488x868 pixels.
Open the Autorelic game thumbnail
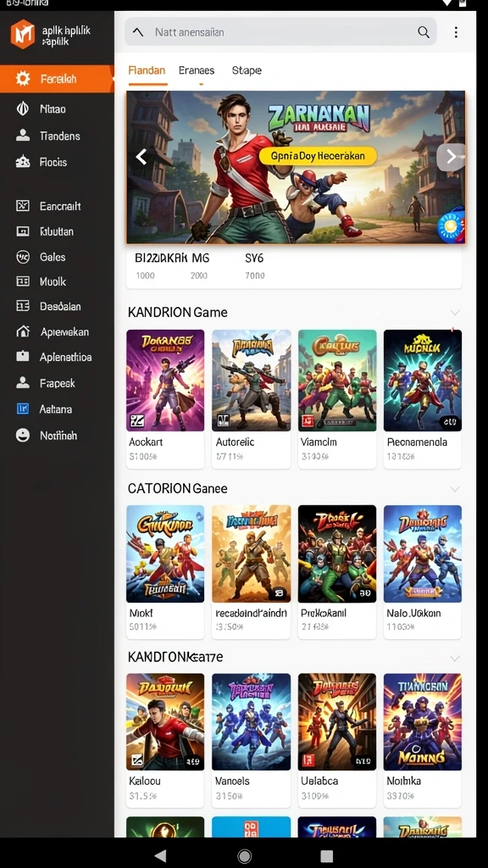pyautogui.click(x=251, y=381)
